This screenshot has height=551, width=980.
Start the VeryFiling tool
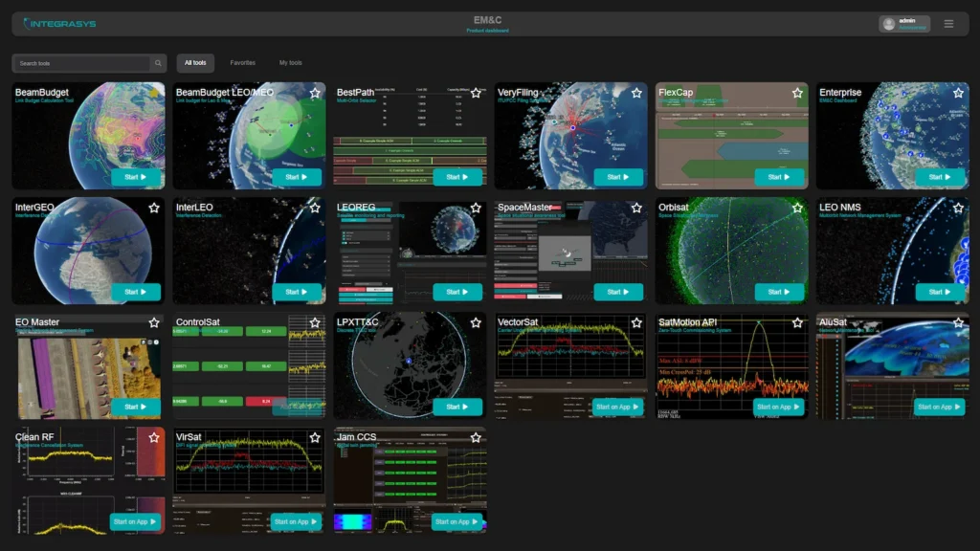(618, 177)
